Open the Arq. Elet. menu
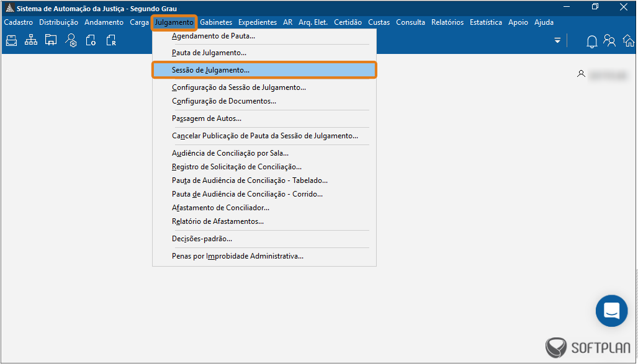The image size is (638, 364). pyautogui.click(x=313, y=22)
